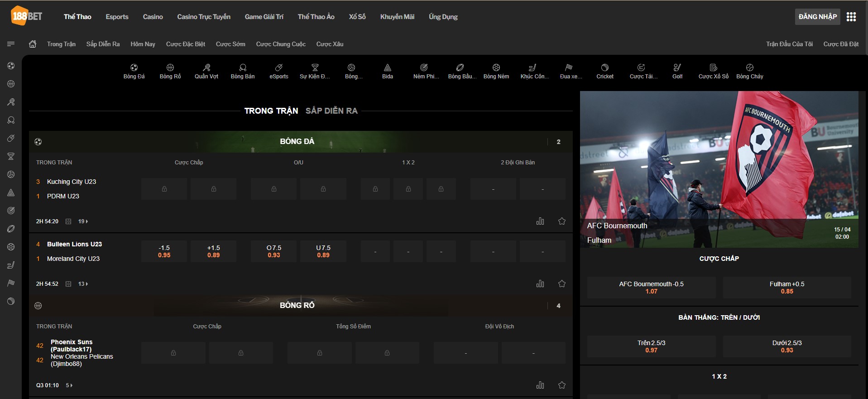The image size is (868, 399).
Task: Expand 5 more markets for Phoenix Suns match
Action: pos(69,385)
